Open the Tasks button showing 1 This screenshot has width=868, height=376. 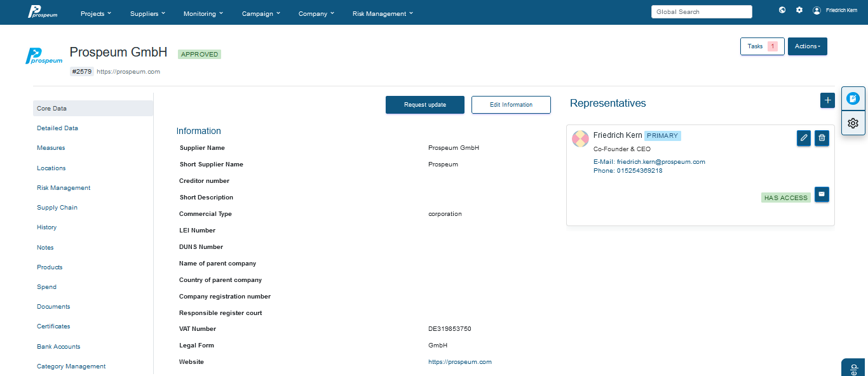763,46
